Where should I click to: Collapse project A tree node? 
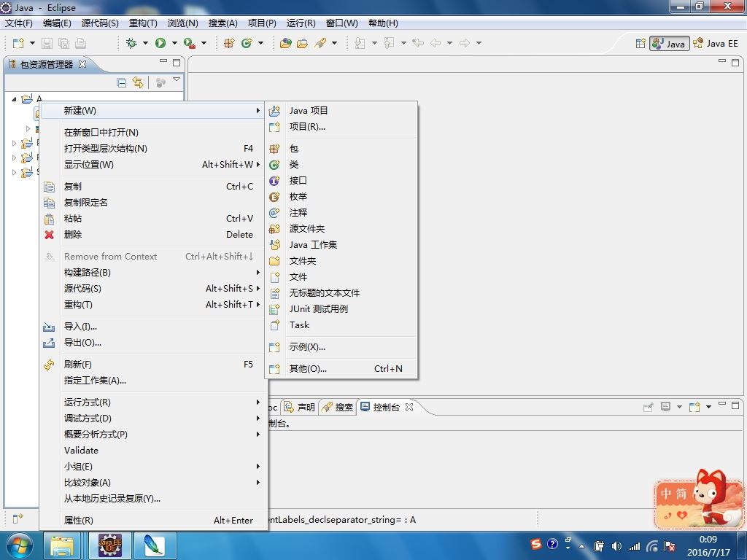coord(14,99)
